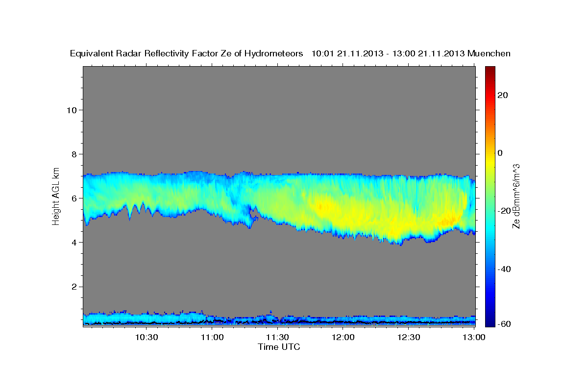Click the location label "Muenchen" in the title

click(x=489, y=54)
